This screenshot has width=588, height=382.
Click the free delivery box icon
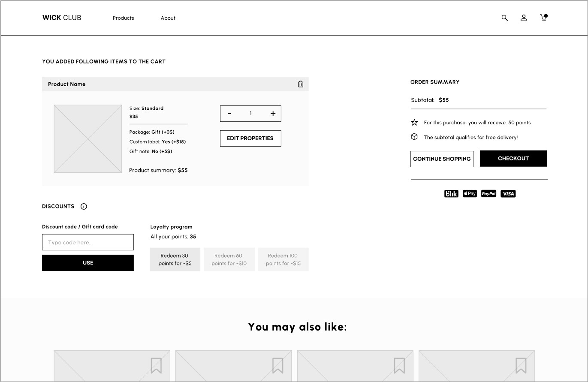(414, 137)
